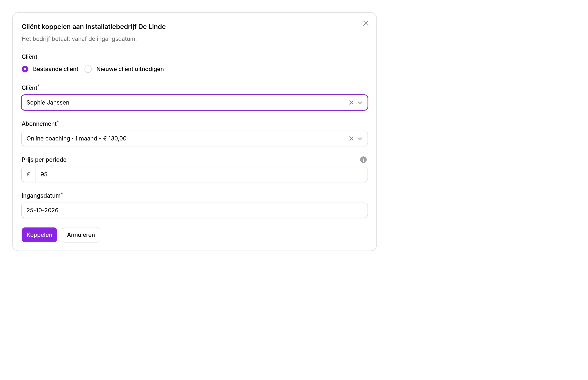Close the Cliënt koppelen dialog
This screenshot has width=588, height=380.
366,23
